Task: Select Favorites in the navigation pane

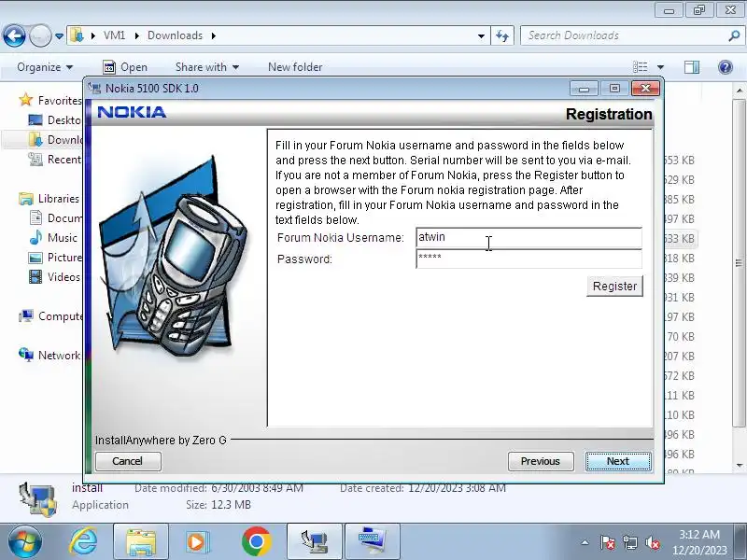Action: coord(50,101)
